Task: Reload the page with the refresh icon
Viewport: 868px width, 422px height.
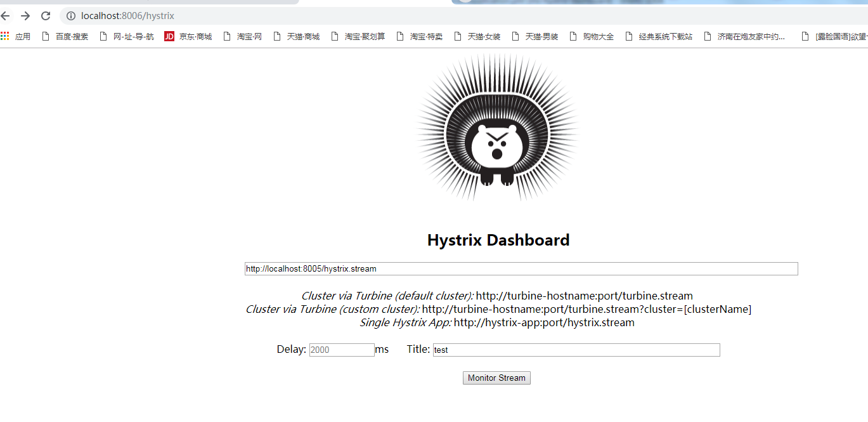Action: point(44,16)
